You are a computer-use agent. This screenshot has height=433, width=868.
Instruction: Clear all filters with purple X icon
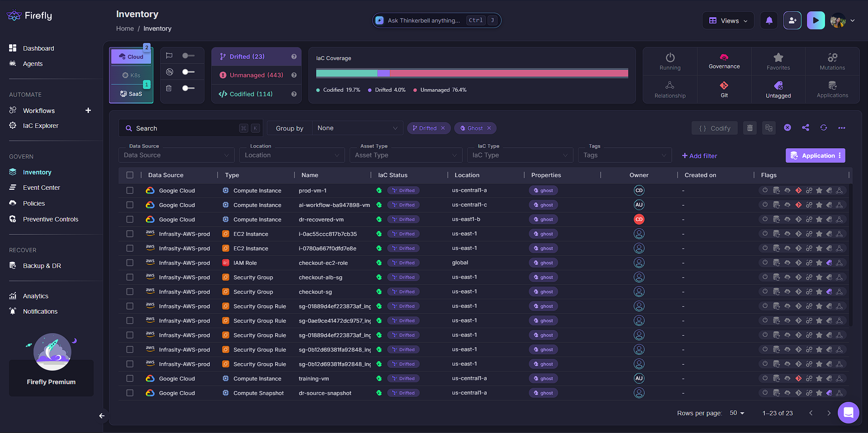(787, 128)
